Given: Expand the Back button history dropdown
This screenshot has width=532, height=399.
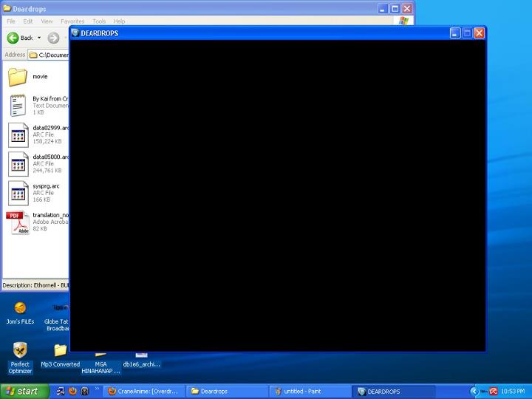Looking at the screenshot, I should coord(38,38).
